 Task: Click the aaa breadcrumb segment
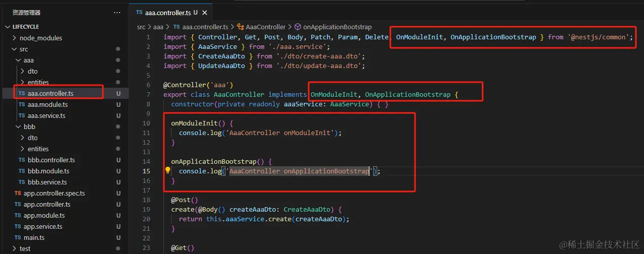point(158,27)
